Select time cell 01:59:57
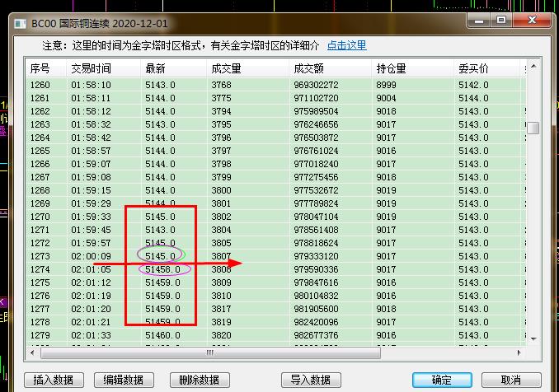 (91, 243)
